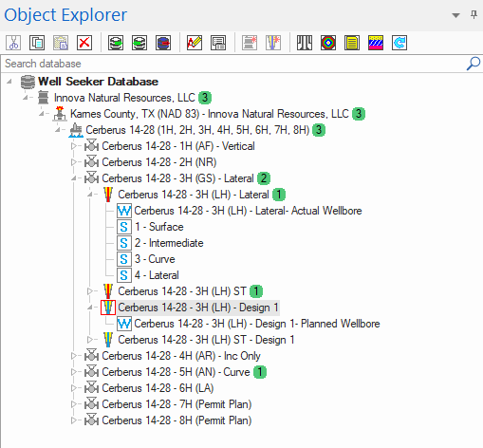The width and height of the screenshot is (483, 448).
Task: Expand Cerberus 14-28 - 7H (Permit Plan)
Action: click(74, 404)
